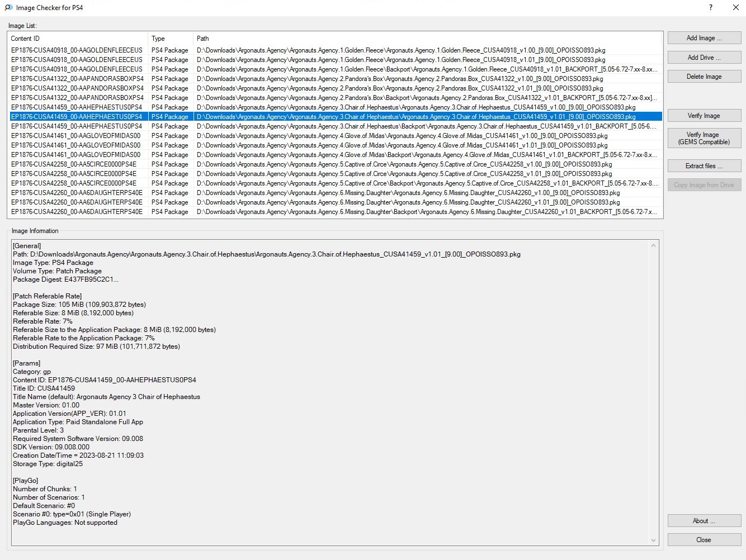Click the Type column header
The height and width of the screenshot is (560, 746).
point(170,39)
